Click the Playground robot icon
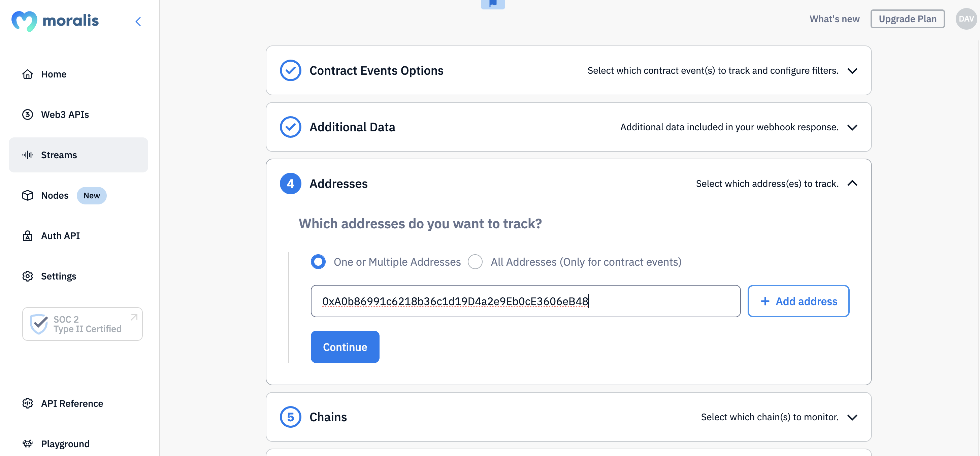Image resolution: width=980 pixels, height=456 pixels. click(27, 444)
